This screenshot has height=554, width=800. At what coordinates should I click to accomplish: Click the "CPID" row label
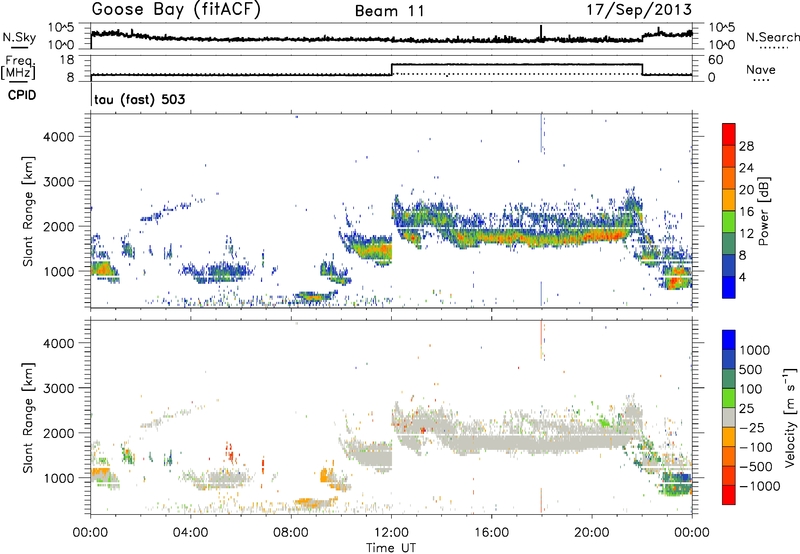22,95
